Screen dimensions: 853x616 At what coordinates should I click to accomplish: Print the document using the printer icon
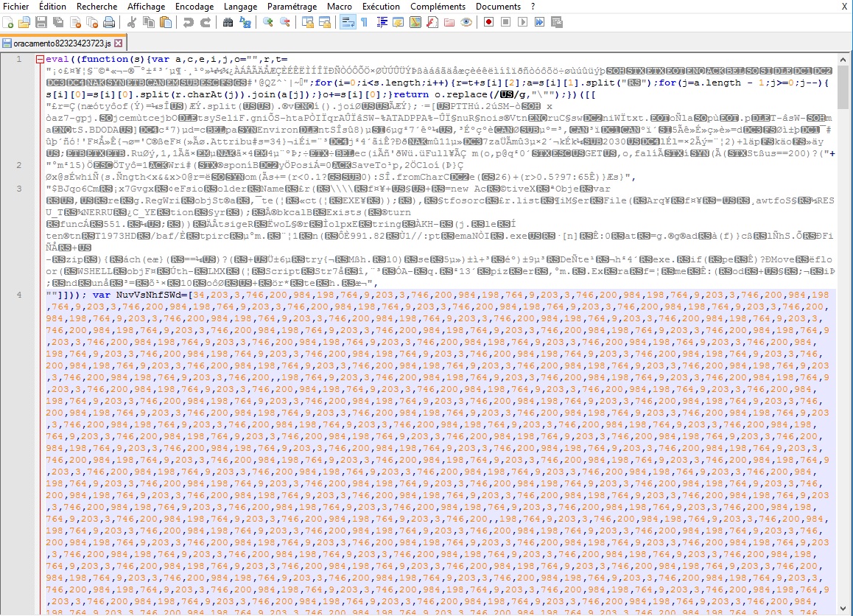point(109,22)
